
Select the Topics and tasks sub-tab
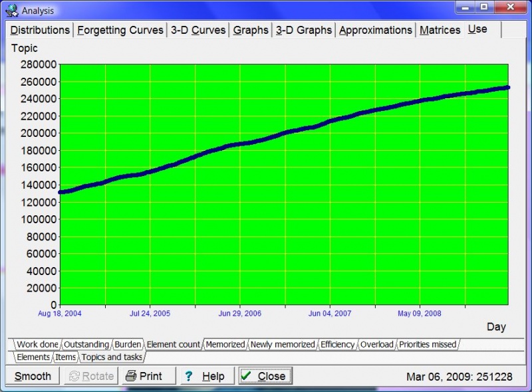click(x=110, y=357)
